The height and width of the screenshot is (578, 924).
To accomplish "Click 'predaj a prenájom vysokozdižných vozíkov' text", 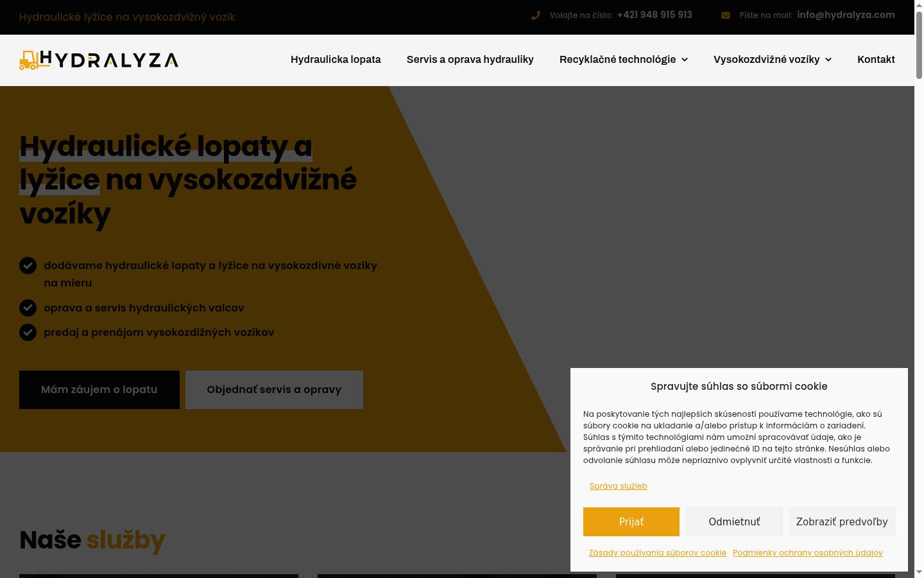I will pos(159,333).
